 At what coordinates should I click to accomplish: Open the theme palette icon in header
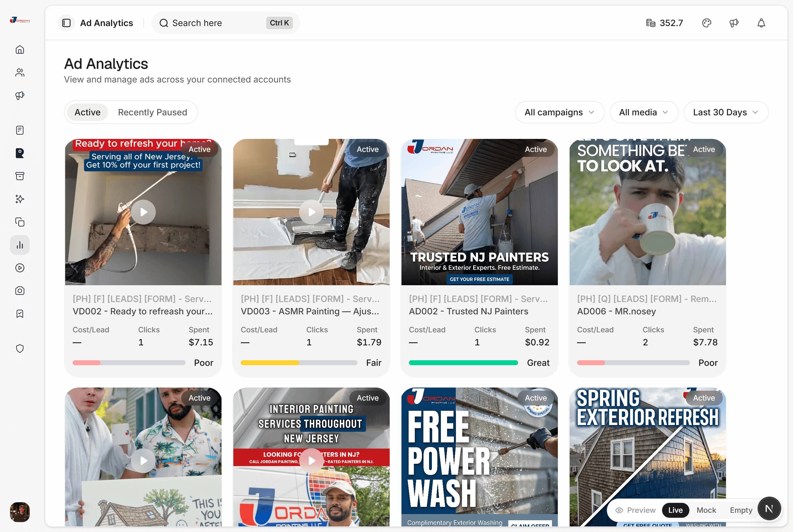tap(706, 23)
